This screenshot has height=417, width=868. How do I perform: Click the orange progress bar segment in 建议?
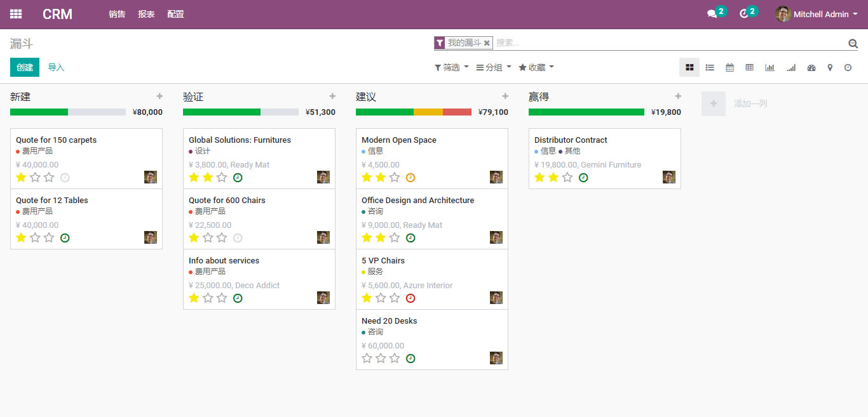[x=428, y=112]
